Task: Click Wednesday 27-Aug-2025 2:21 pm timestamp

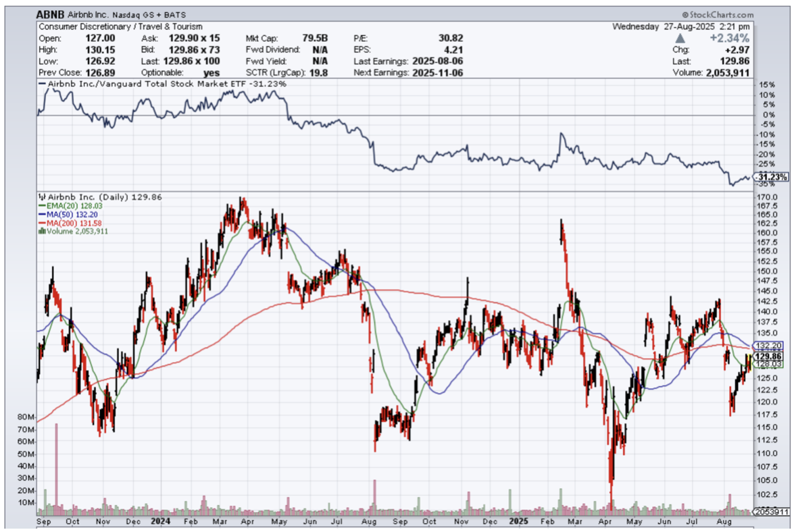Action: tap(680, 26)
